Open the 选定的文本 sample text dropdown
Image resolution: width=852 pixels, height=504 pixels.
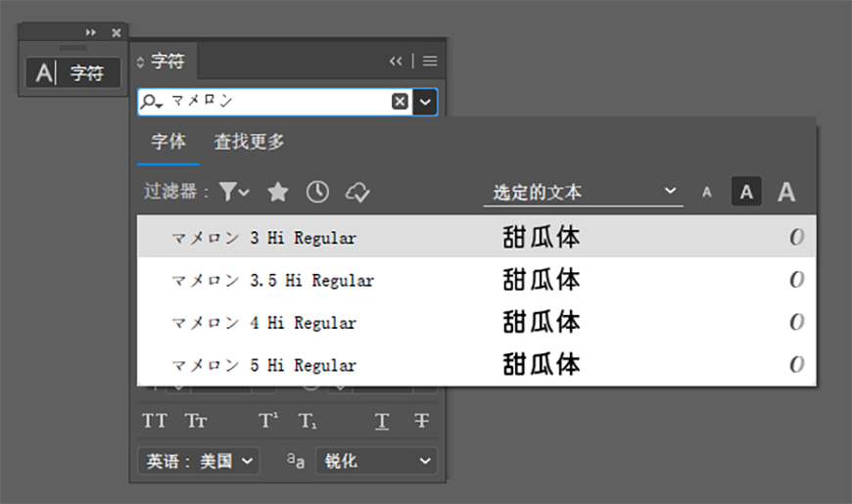point(583,192)
